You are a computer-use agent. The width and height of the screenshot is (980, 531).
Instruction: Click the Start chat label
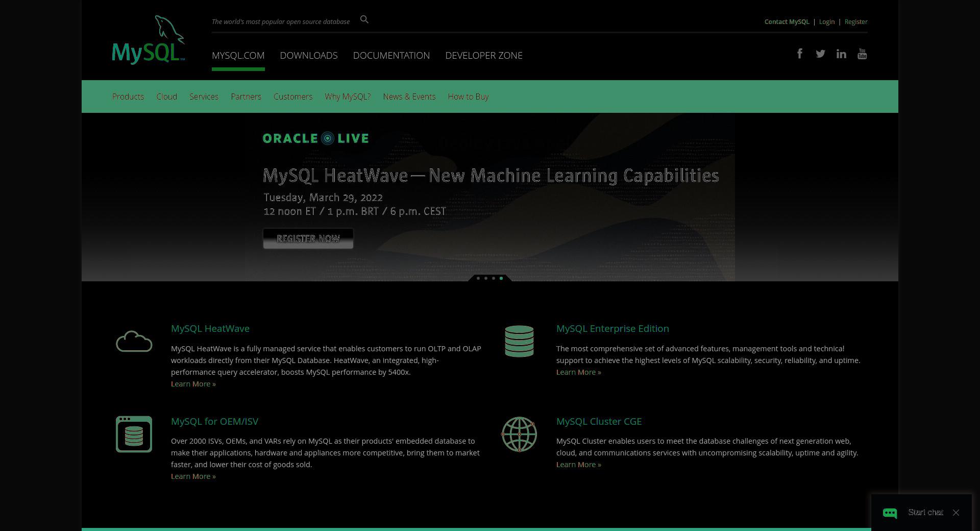(925, 513)
